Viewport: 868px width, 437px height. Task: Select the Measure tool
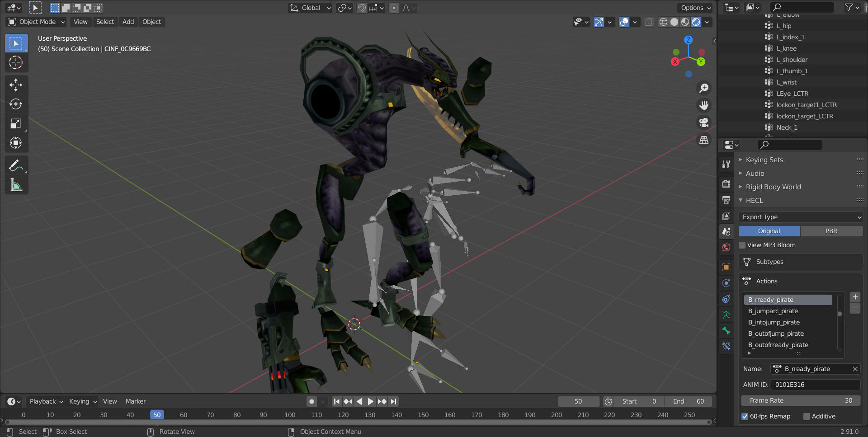tap(16, 185)
